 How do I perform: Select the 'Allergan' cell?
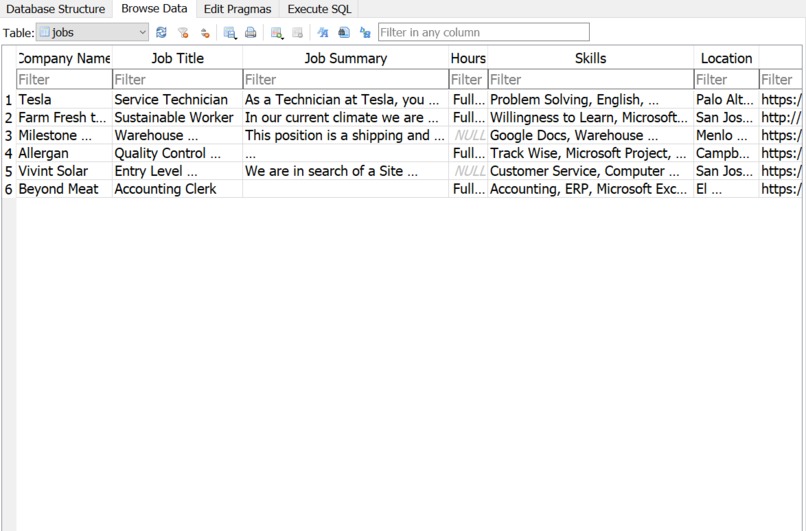64,153
